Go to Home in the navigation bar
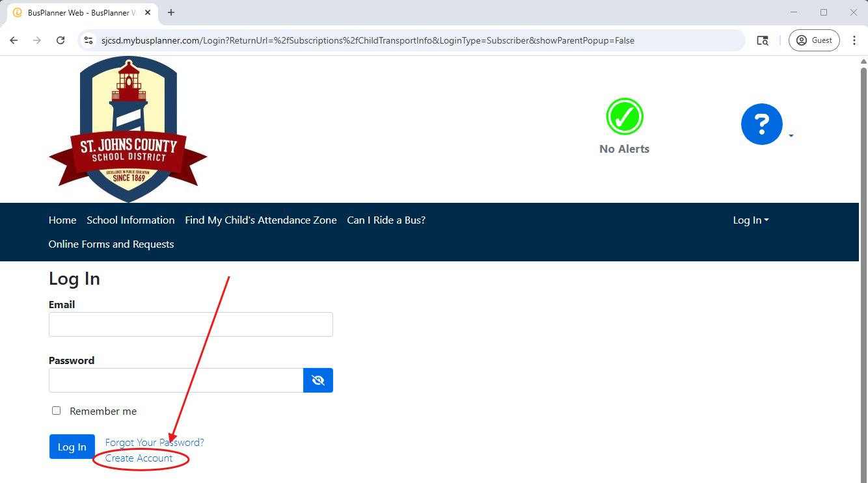Viewport: 868px width, 483px height. pos(62,220)
